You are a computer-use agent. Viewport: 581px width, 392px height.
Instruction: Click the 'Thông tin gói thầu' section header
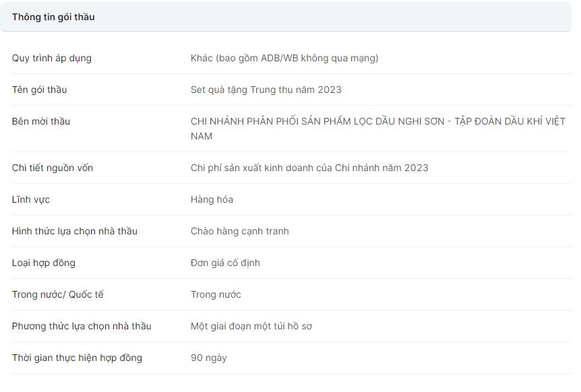click(x=53, y=17)
